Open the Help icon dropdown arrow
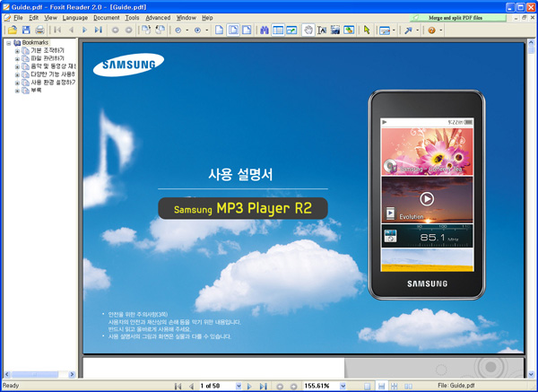 coord(440,30)
